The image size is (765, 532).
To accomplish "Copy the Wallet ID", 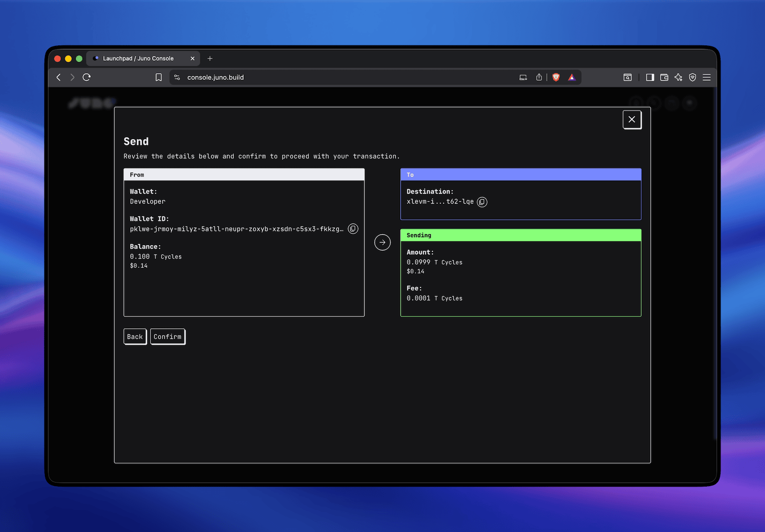I will (353, 228).
